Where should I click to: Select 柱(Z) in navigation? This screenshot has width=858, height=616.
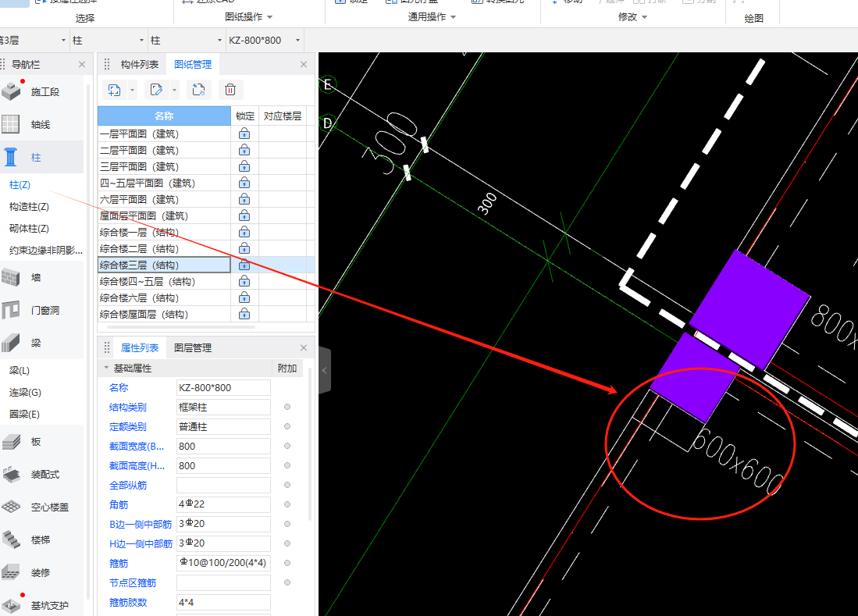click(x=20, y=185)
